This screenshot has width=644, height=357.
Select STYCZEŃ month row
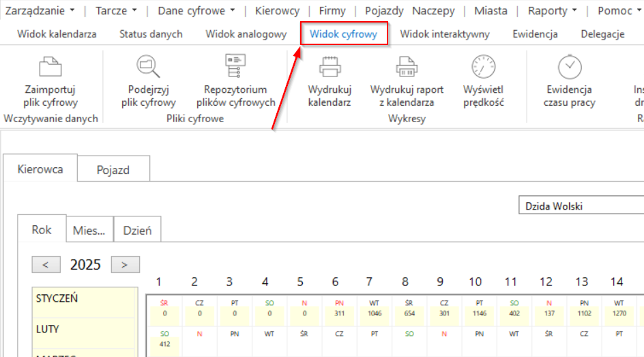coord(84,302)
